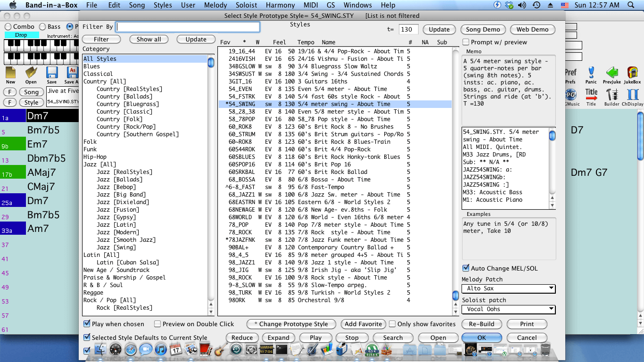The image size is (644, 362).
Task: Open iChat bubble icon in dock
Action: (146, 349)
